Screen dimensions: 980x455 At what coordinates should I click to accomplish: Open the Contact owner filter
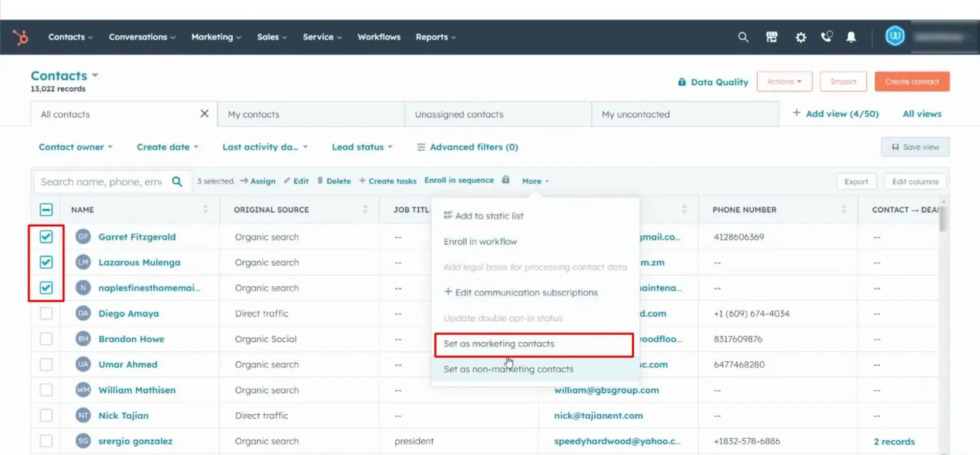[76, 147]
